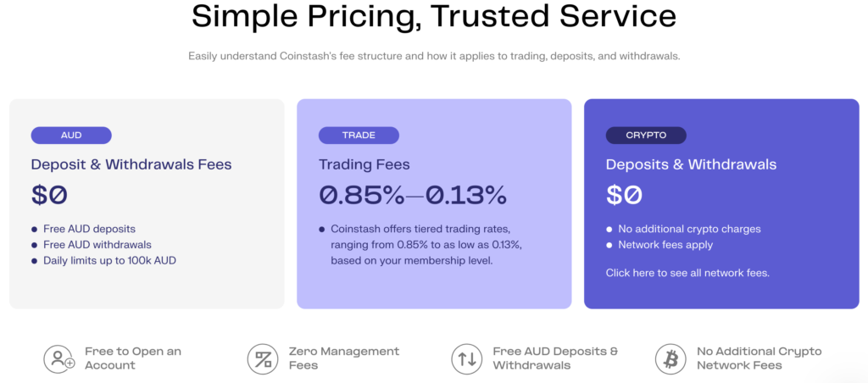Click the 'Network fees apply' bullet
Viewport: 868px width, 383px height.
[x=665, y=245]
